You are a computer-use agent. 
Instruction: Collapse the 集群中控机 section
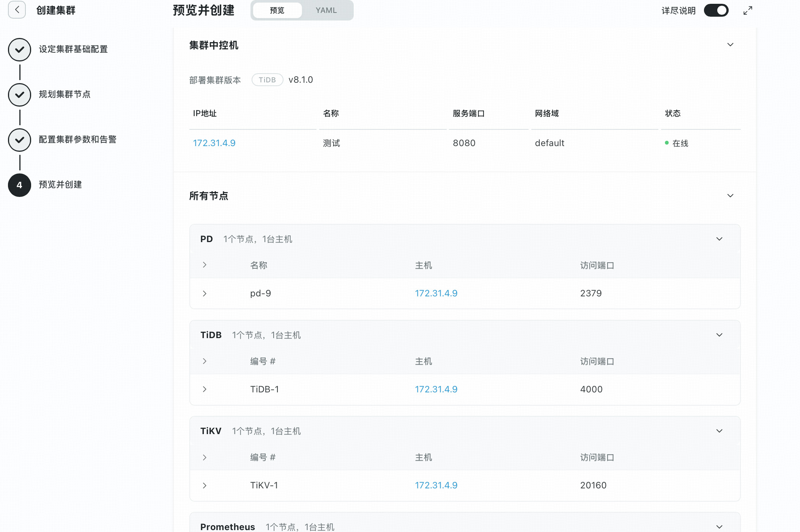coord(730,45)
